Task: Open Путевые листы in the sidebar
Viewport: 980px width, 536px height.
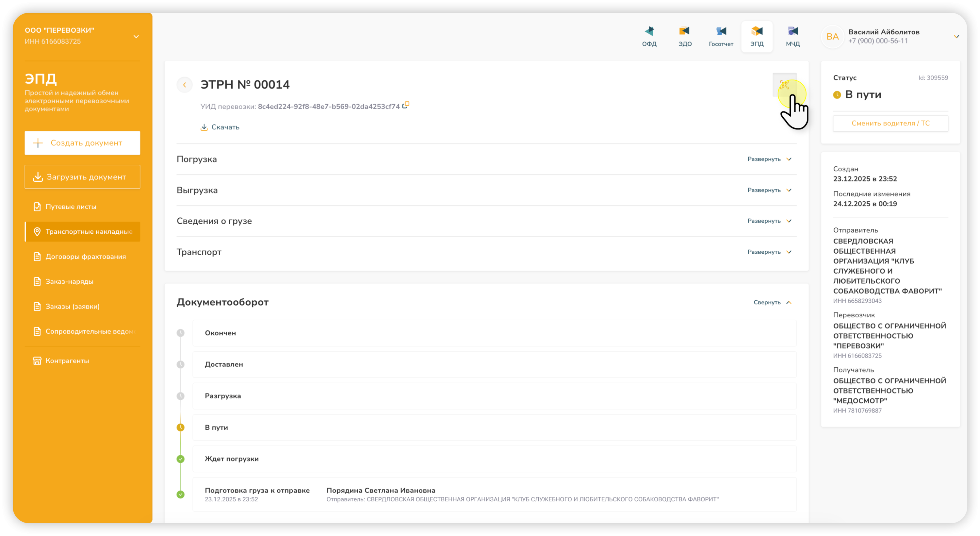Action: point(71,207)
